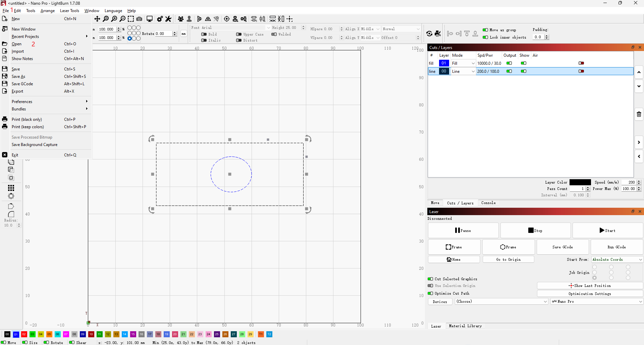Activate the Zoom In tool
This screenshot has height=345, width=644.
coord(114,19)
